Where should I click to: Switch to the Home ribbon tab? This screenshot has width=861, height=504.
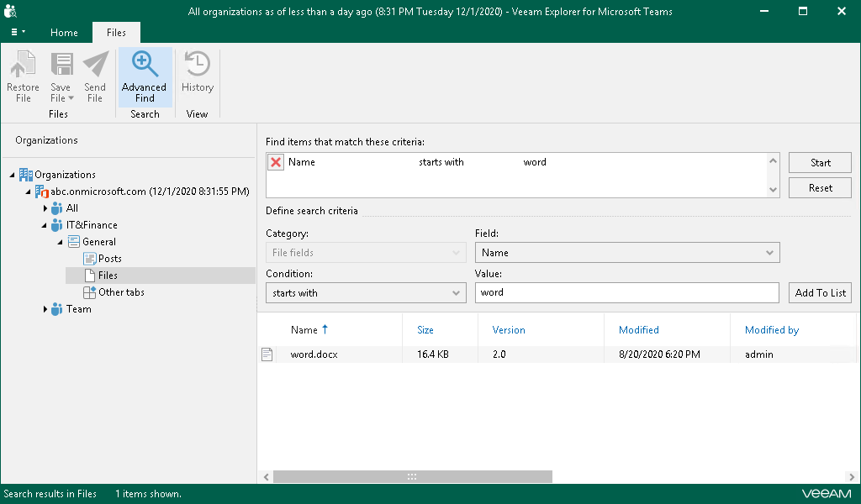pyautogui.click(x=64, y=33)
